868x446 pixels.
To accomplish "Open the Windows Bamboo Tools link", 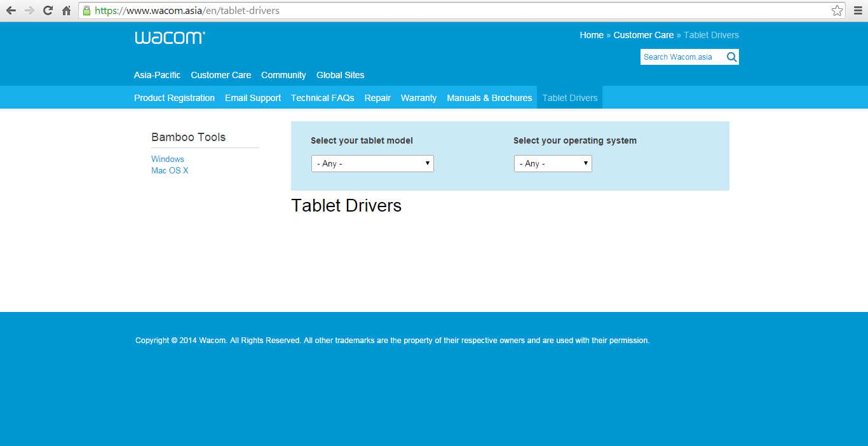I will [x=168, y=159].
